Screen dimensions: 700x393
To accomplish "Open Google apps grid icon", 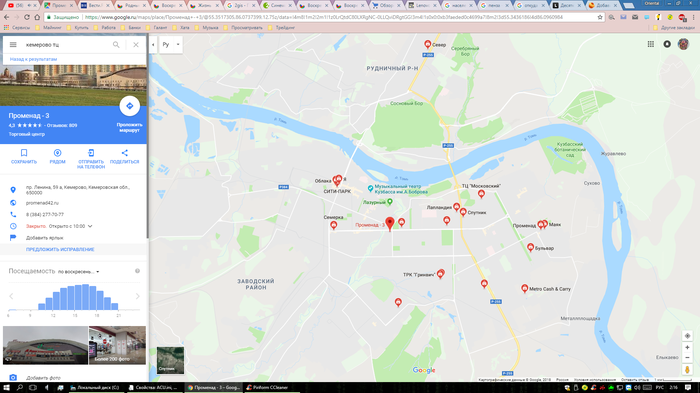I will click(x=650, y=44).
